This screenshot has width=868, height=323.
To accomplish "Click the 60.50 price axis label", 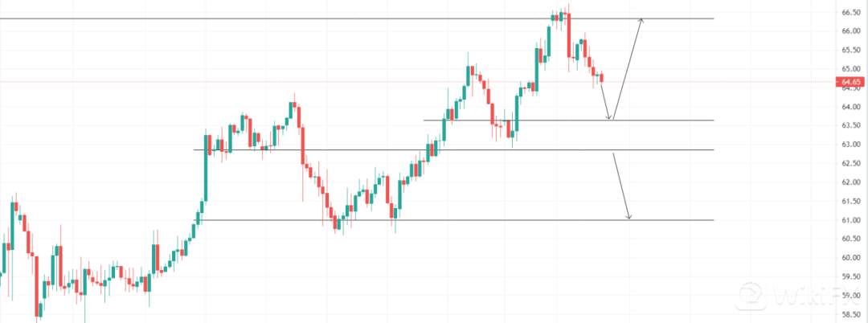I will 852,239.
